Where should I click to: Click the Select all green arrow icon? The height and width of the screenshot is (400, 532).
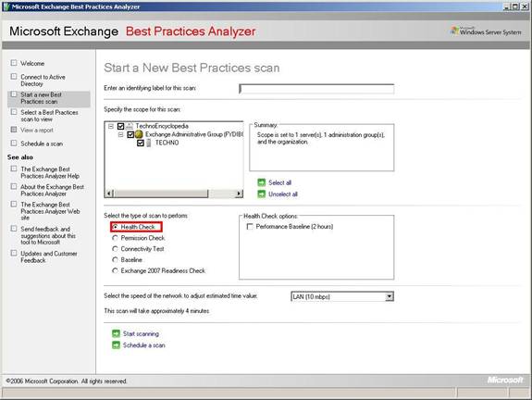coord(262,182)
